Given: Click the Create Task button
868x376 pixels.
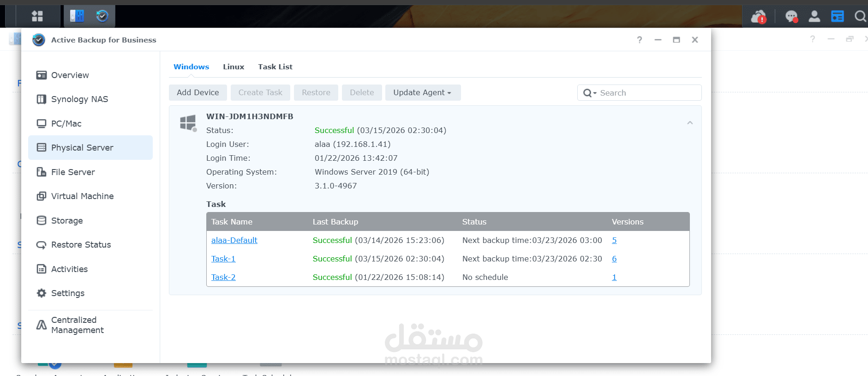Looking at the screenshot, I should click(x=260, y=92).
